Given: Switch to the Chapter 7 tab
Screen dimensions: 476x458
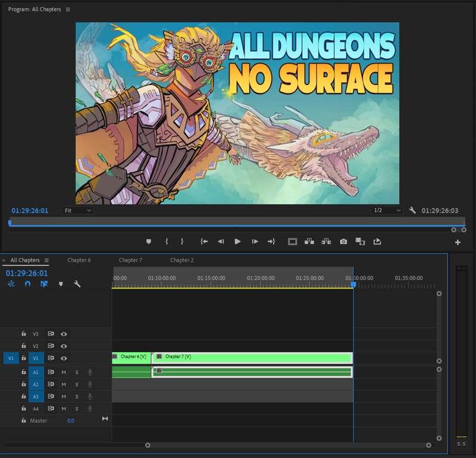Looking at the screenshot, I should (x=130, y=260).
